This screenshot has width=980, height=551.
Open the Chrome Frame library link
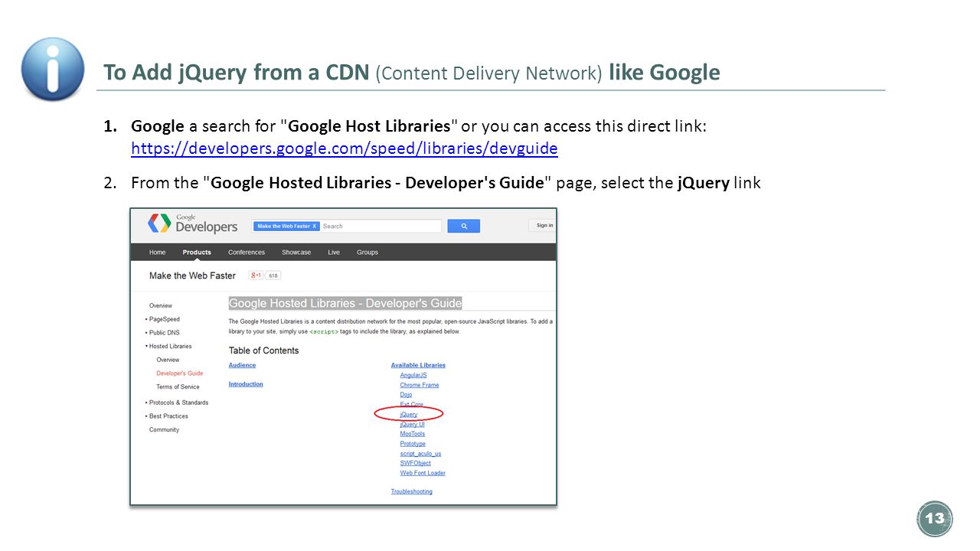click(x=420, y=385)
